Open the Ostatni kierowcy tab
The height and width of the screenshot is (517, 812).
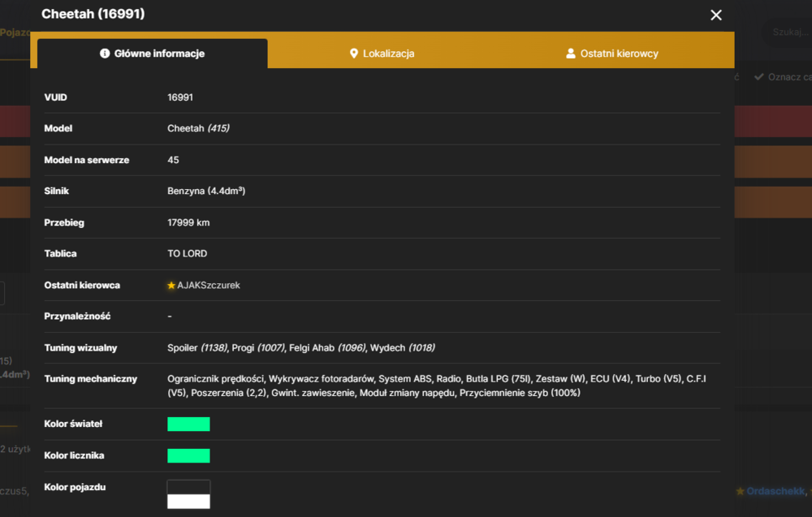[x=611, y=54]
